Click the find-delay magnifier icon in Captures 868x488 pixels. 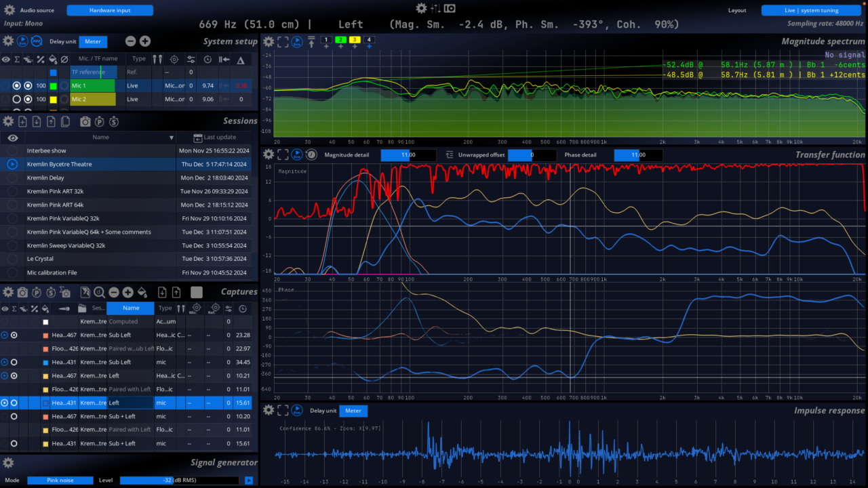click(99, 293)
